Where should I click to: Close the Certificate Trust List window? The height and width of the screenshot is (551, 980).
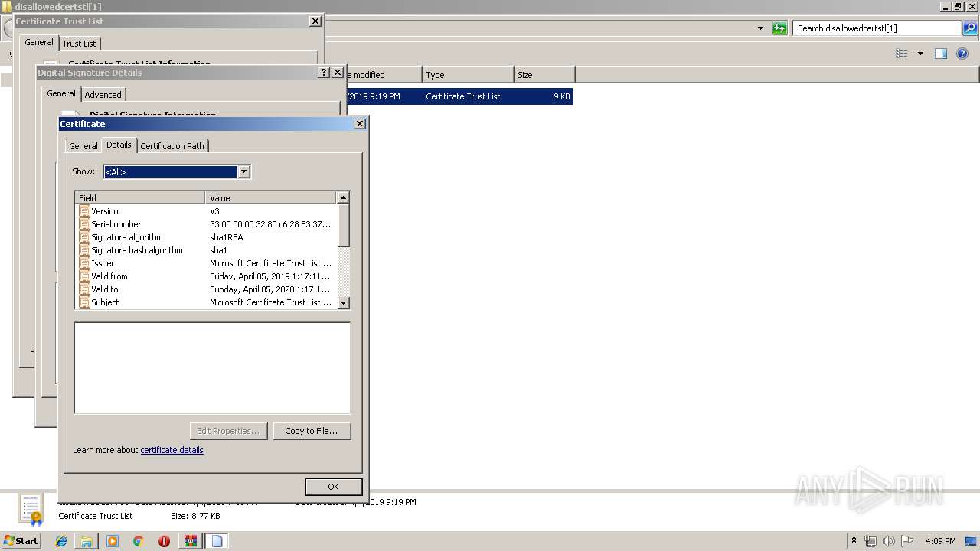click(315, 21)
